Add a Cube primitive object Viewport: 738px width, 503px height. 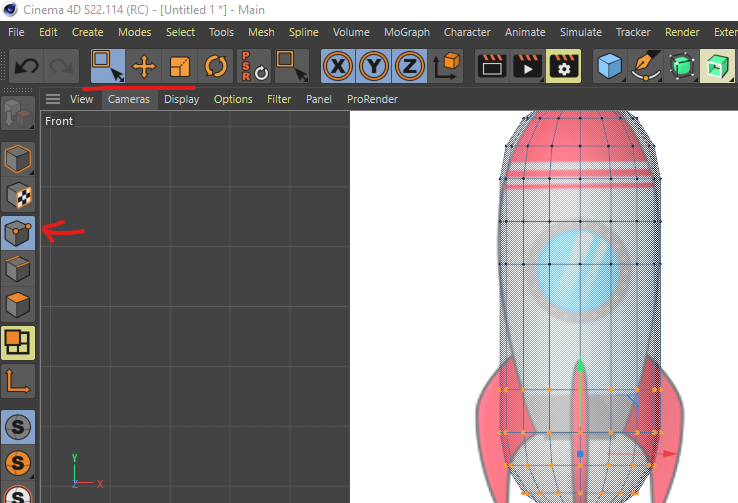pyautogui.click(x=610, y=66)
